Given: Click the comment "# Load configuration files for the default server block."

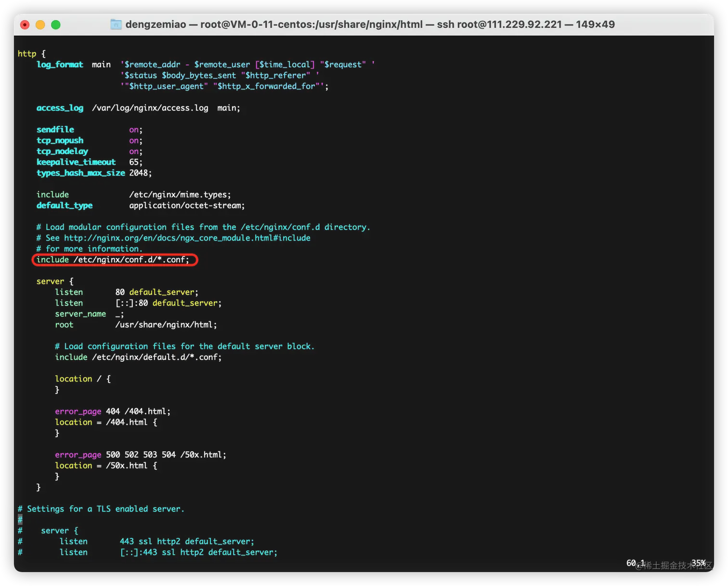Looking at the screenshot, I should coord(184,346).
